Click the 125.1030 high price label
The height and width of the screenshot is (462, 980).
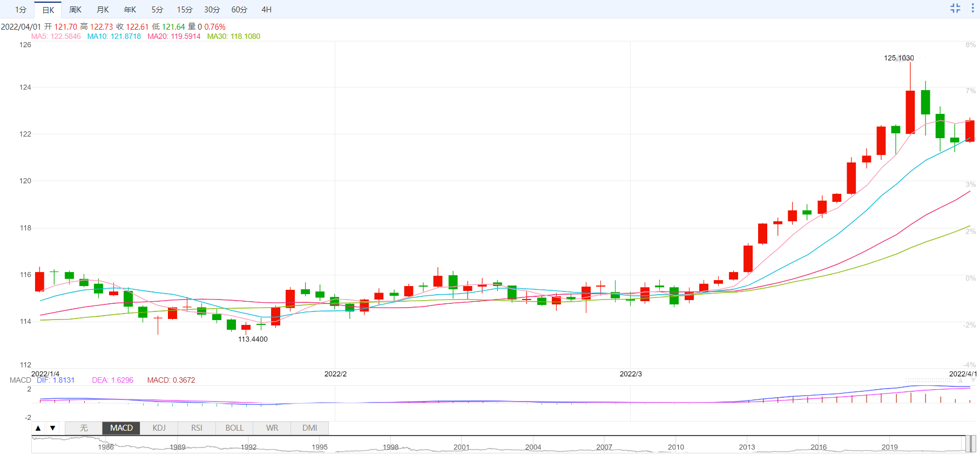point(899,58)
